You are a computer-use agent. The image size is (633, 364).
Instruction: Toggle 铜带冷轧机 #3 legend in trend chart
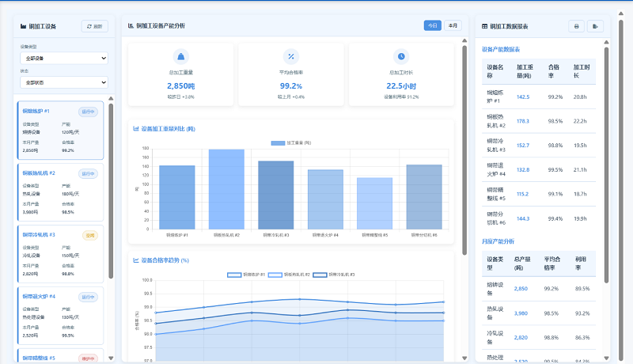[333, 275]
